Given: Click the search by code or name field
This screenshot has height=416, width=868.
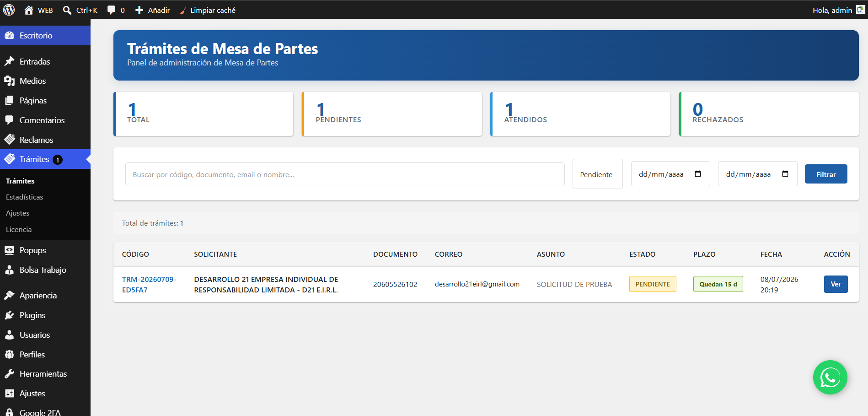Looking at the screenshot, I should point(345,174).
